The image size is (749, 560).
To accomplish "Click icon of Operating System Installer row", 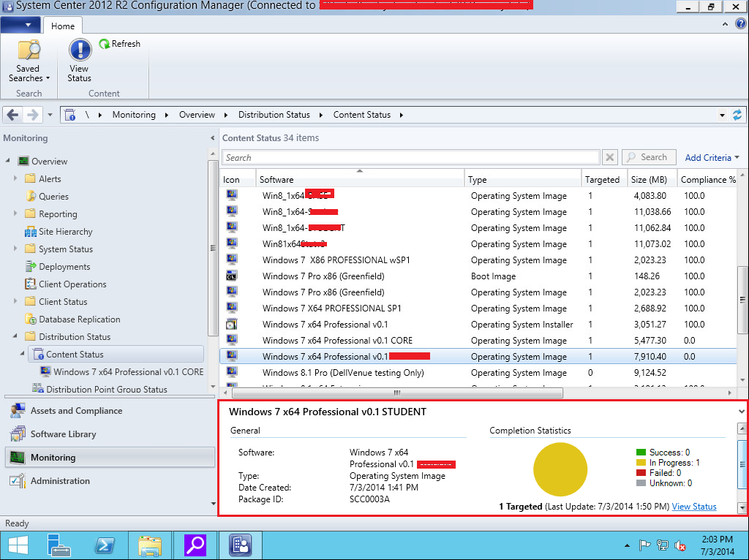I will [231, 324].
